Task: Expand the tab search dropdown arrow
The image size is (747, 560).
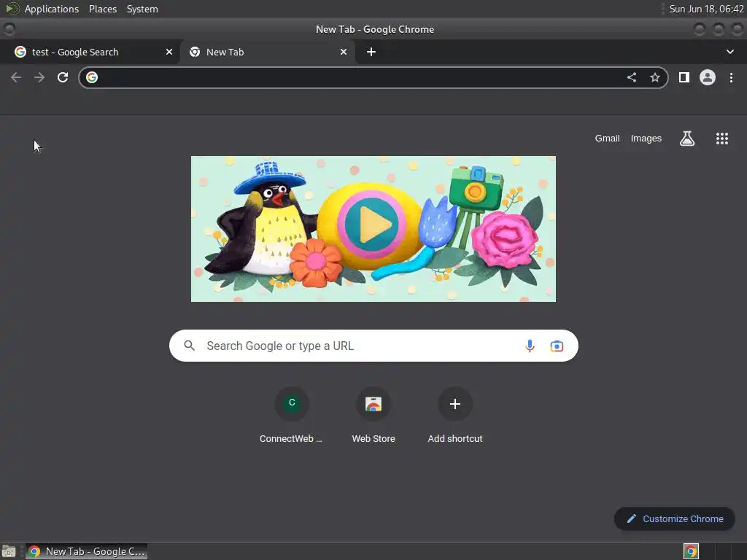Action: tap(729, 52)
